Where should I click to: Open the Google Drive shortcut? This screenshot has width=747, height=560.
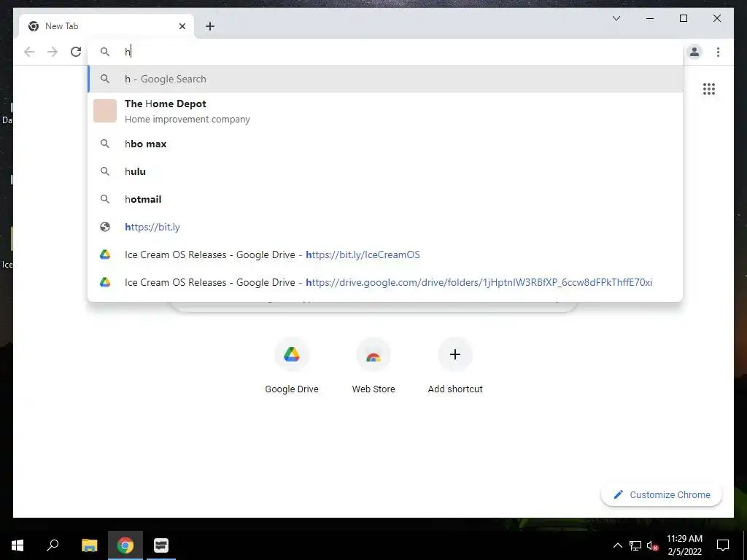pos(292,366)
